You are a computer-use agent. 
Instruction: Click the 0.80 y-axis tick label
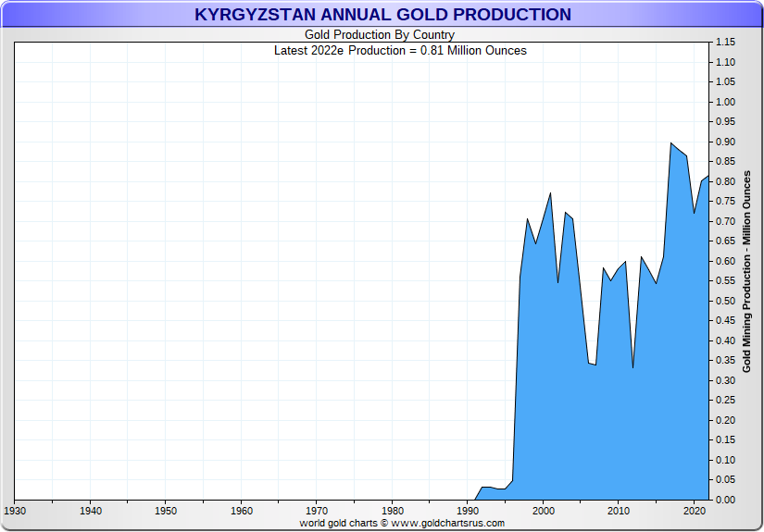pos(725,181)
